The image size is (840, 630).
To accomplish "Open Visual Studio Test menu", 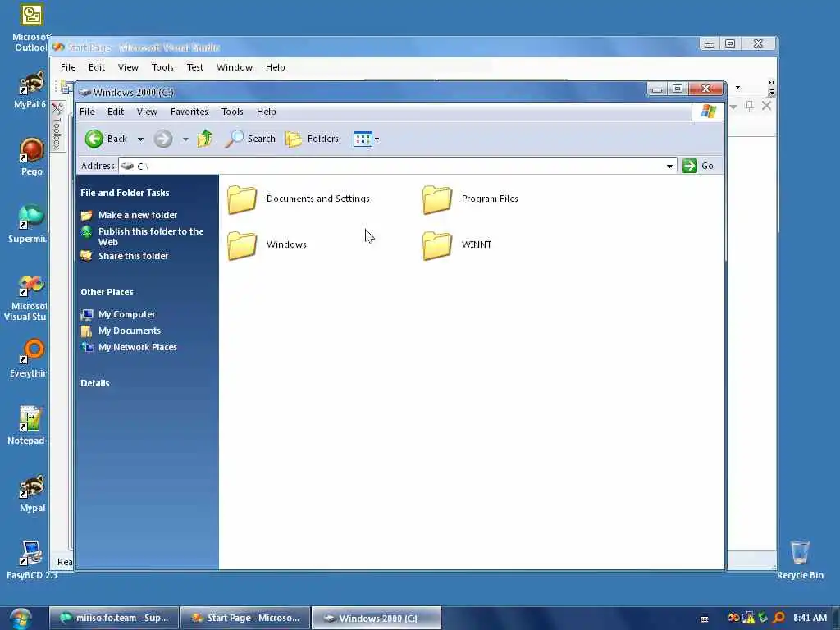I will click(195, 67).
